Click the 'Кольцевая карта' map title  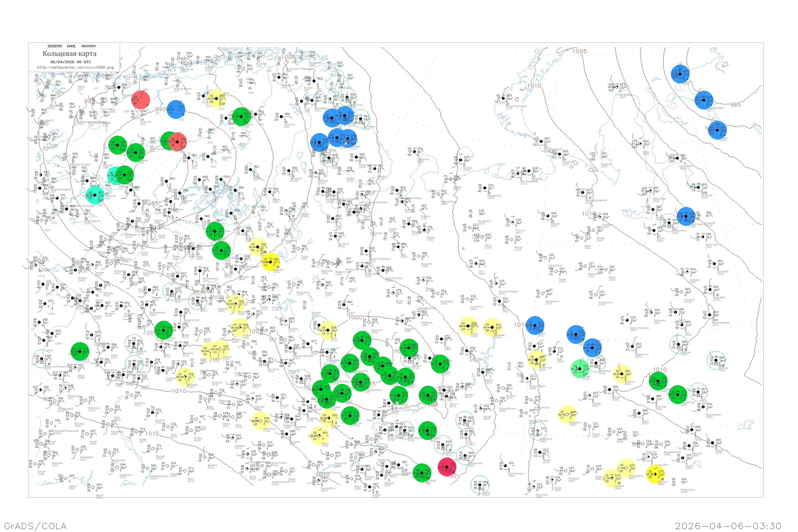(x=69, y=54)
